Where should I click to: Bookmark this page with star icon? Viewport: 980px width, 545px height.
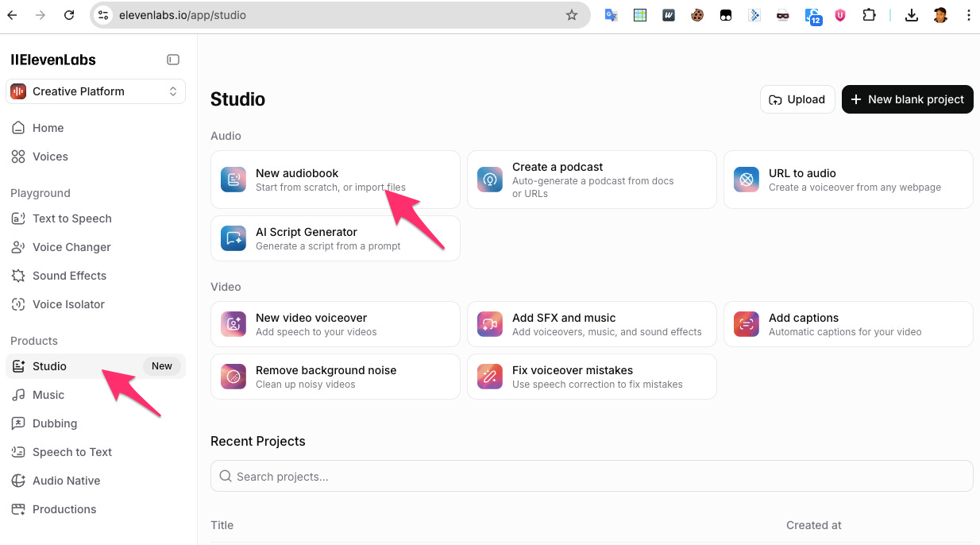(572, 15)
